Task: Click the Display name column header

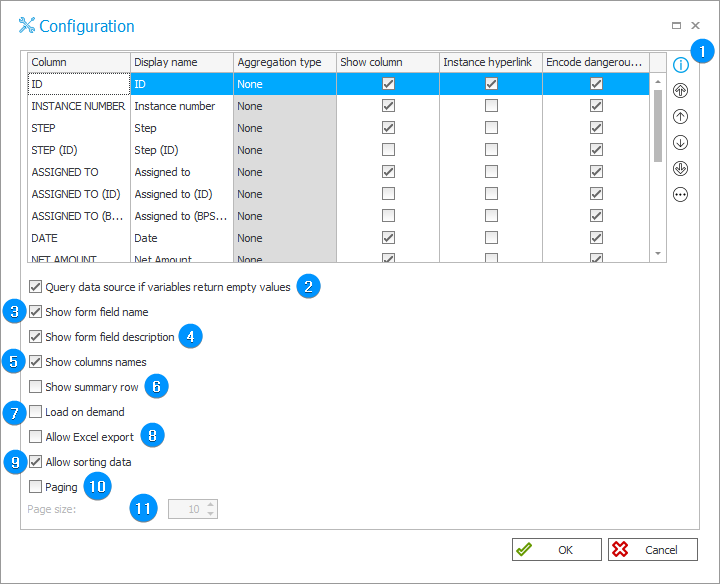Action: [182, 62]
